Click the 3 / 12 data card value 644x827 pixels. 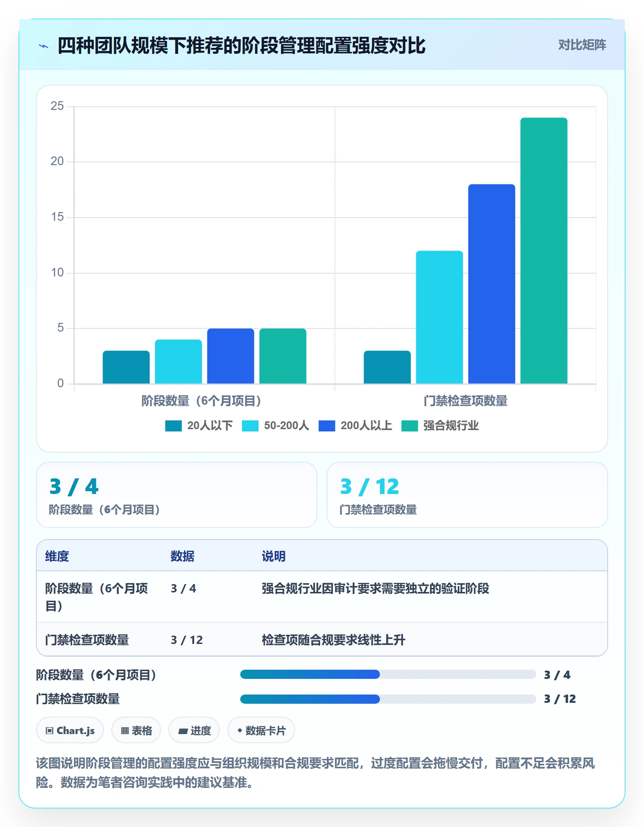coord(369,487)
